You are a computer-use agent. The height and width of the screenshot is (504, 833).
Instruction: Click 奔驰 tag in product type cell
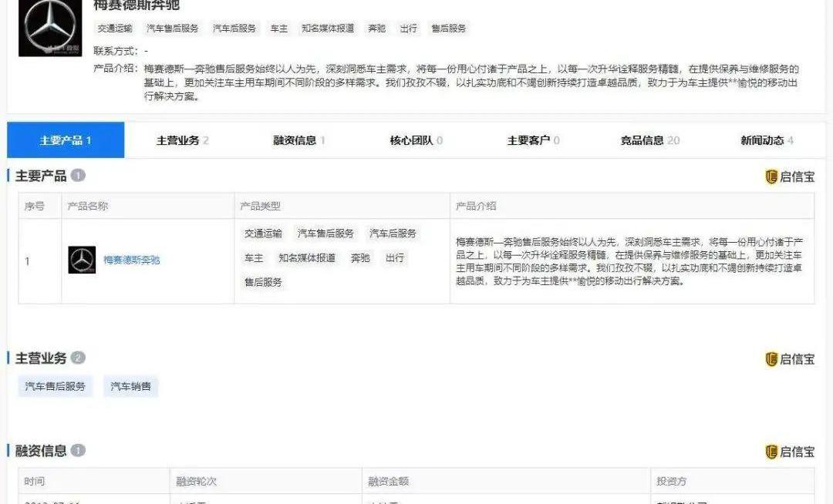(360, 258)
